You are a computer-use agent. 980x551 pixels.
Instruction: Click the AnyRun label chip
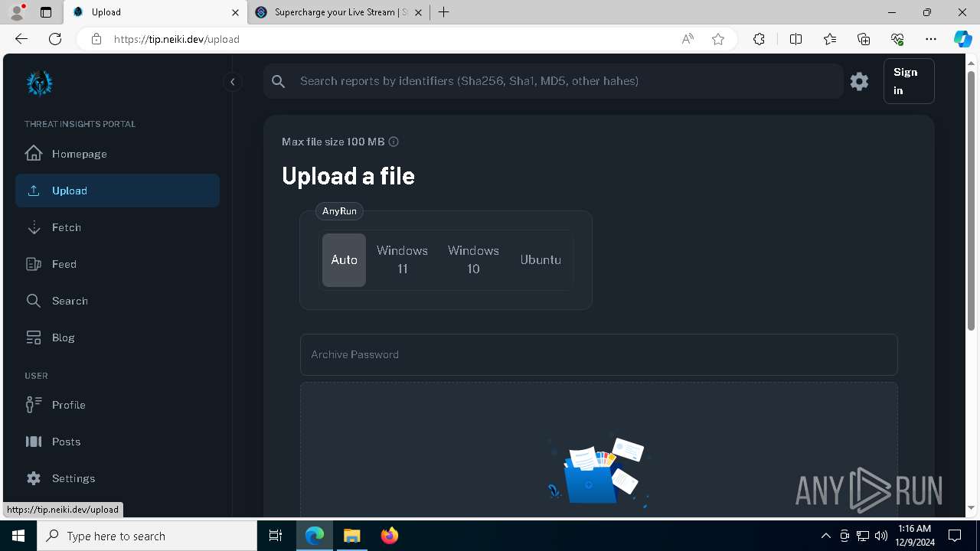[339, 211]
